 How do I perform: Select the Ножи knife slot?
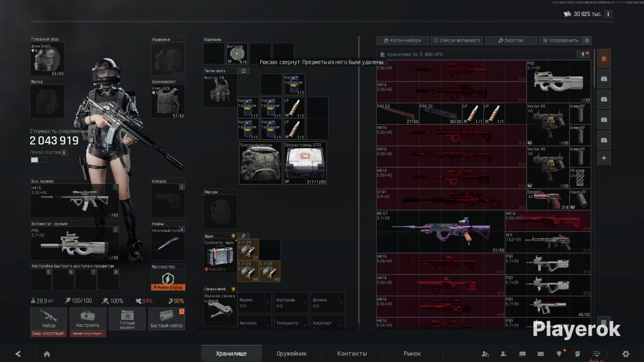(x=168, y=243)
